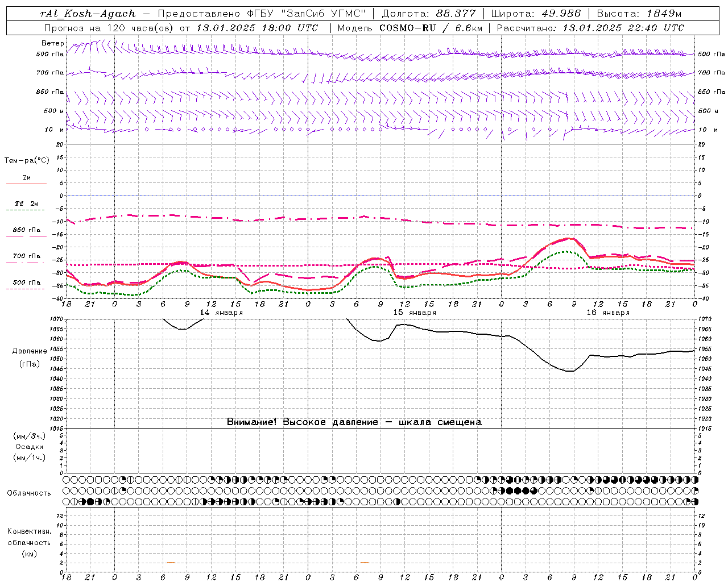
Task: Click the 700 гПа temperature legend entry
Action: [x=27, y=256]
